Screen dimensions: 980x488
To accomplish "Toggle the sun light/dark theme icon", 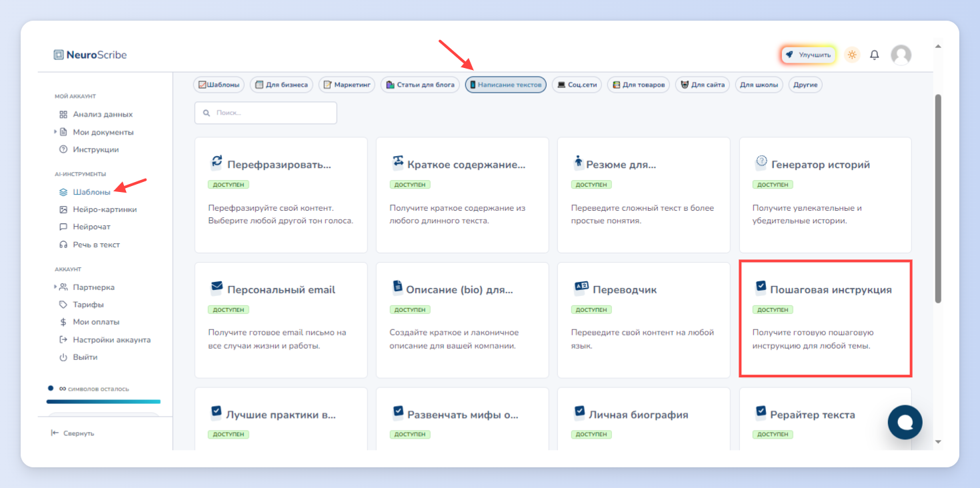I will click(852, 55).
